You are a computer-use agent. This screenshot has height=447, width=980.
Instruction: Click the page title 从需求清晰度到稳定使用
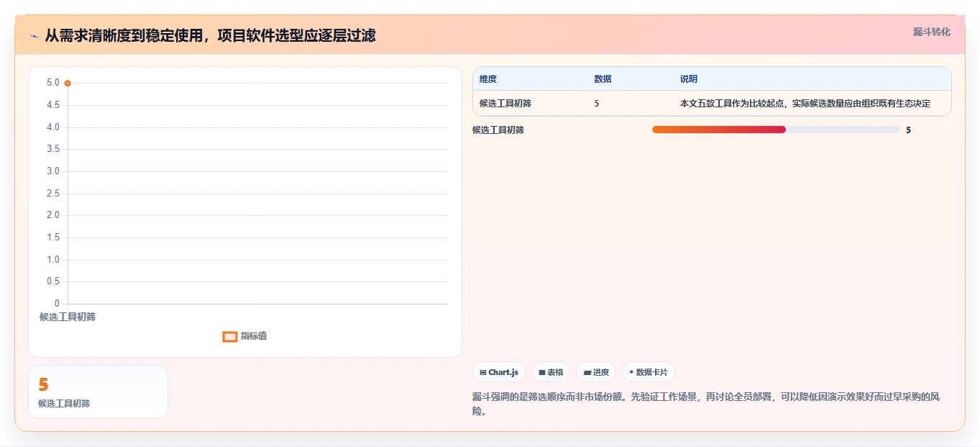click(210, 36)
